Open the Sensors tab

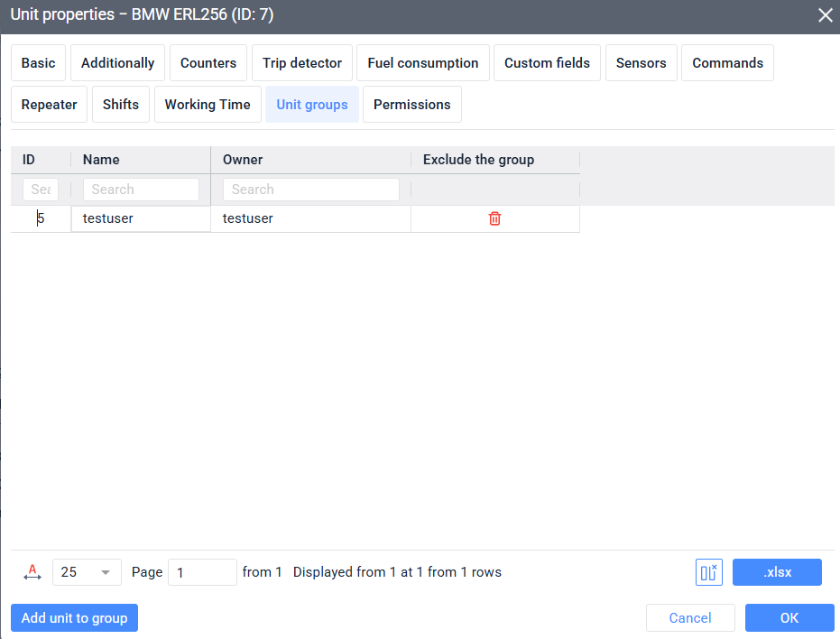641,63
